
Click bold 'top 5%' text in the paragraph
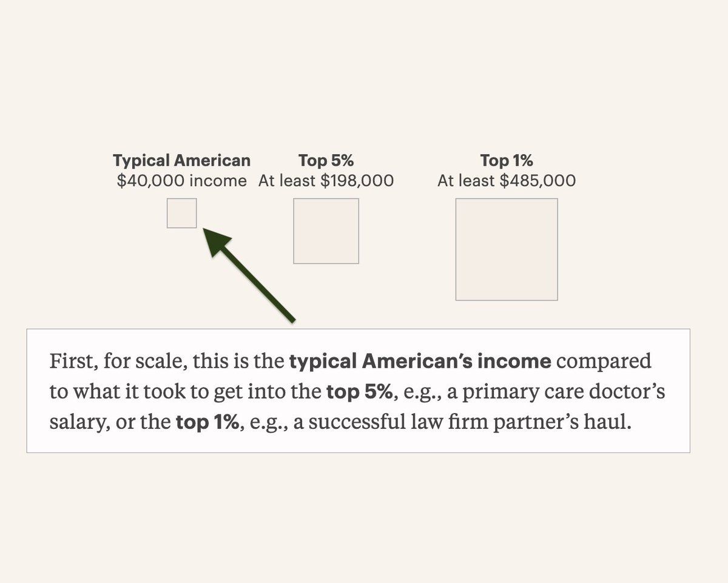[x=359, y=392]
